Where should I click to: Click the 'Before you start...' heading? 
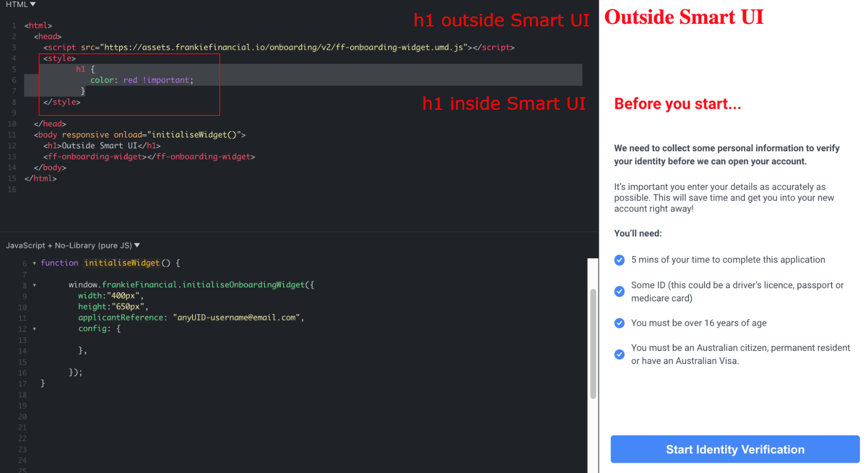pyautogui.click(x=677, y=104)
